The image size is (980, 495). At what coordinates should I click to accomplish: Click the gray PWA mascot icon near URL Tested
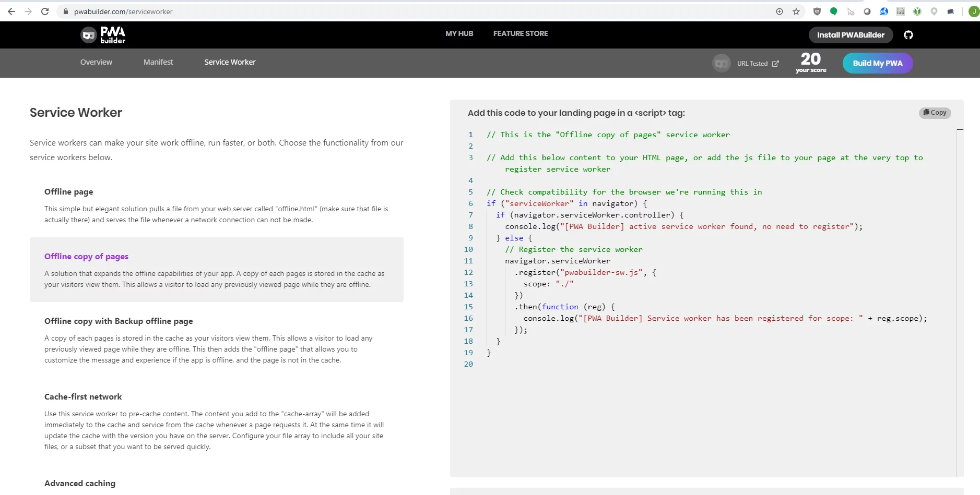[722, 64]
